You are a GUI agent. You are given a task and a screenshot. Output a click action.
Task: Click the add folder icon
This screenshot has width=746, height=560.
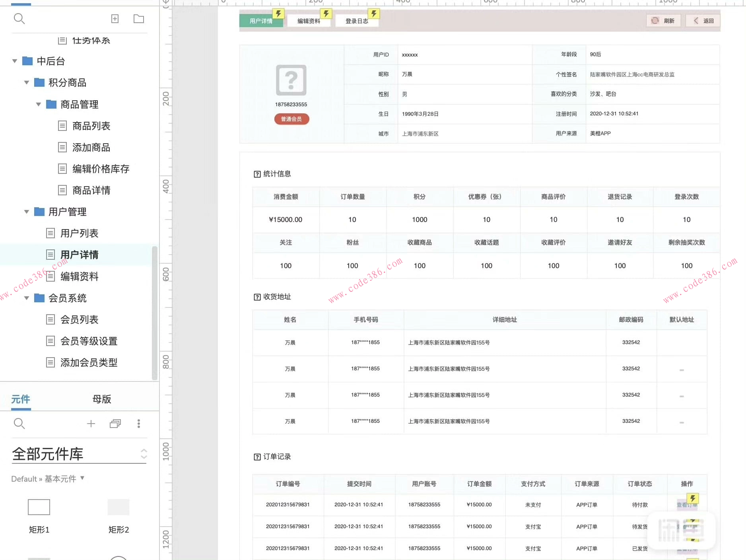(x=138, y=19)
